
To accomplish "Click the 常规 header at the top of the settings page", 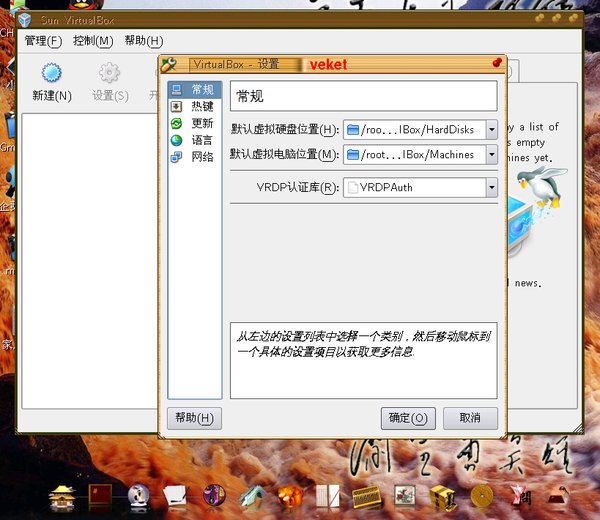I will tap(364, 96).
